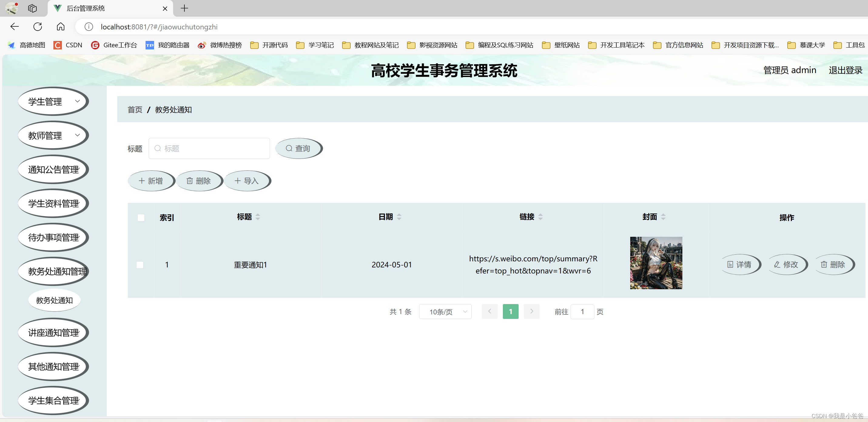868x422 pixels.
Task: Go back with browser back arrow
Action: (x=15, y=27)
